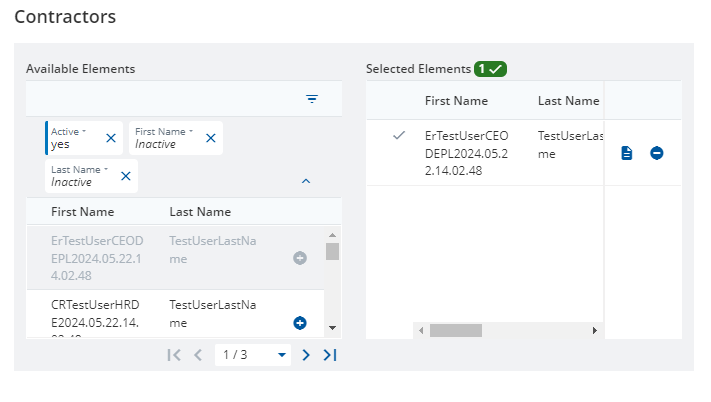Viewport: 711px width, 402px height.
Task: Click the available list vertical scrollbar thumb
Action: tap(332, 252)
